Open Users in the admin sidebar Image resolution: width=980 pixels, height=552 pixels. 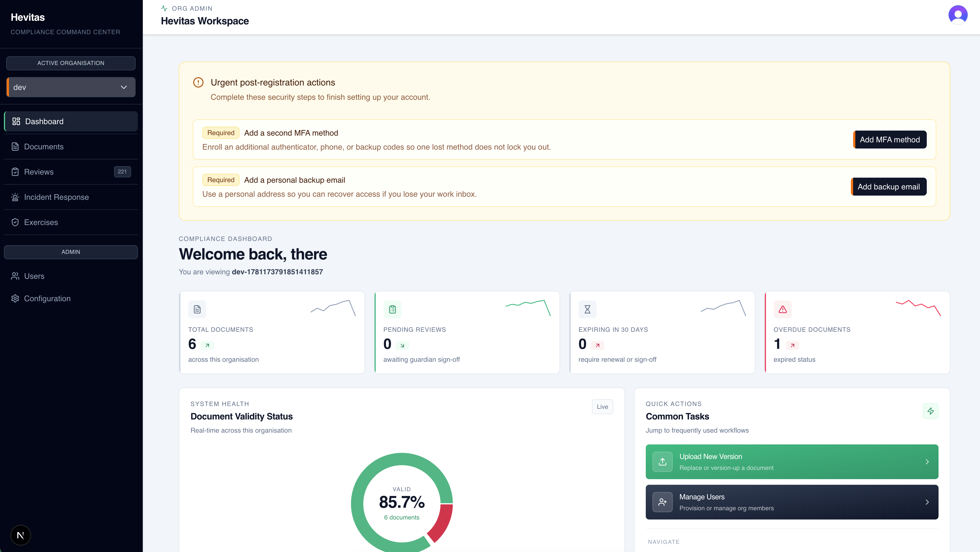tap(71, 276)
